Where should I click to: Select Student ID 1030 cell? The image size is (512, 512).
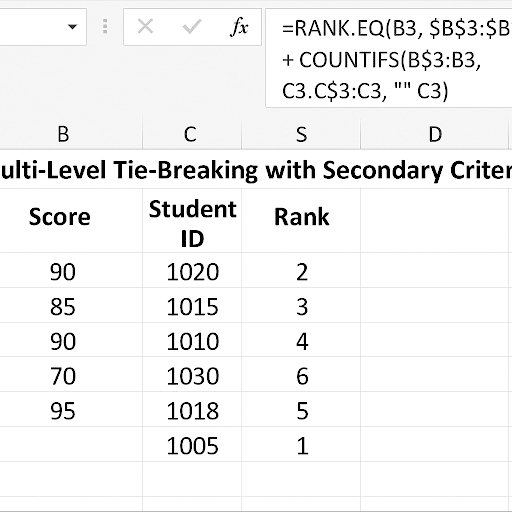point(192,374)
